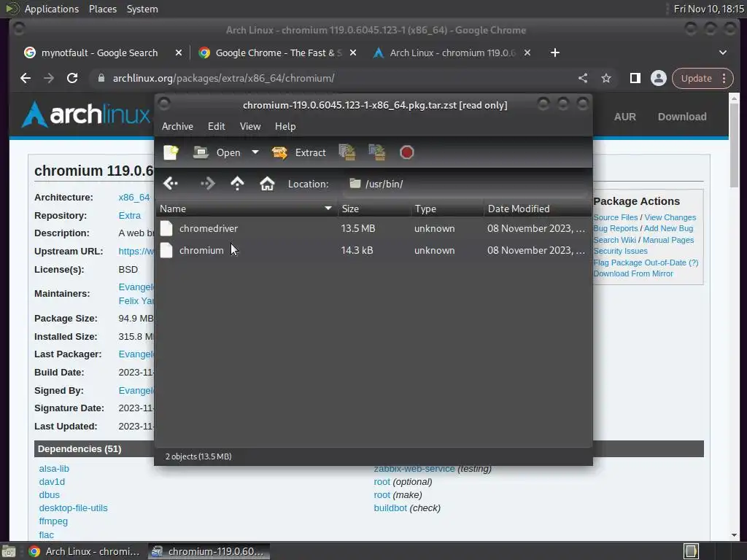Toggle Chrome side panel icon
The width and height of the screenshot is (747, 560).
(635, 78)
